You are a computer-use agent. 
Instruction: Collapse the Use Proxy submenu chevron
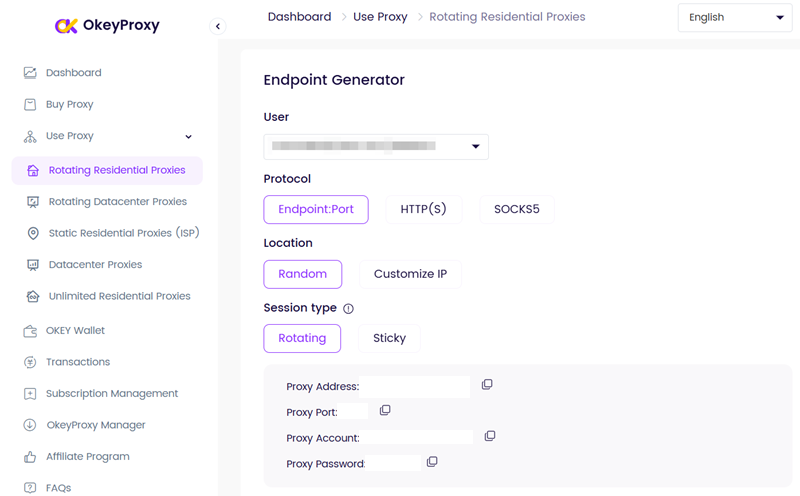click(188, 137)
